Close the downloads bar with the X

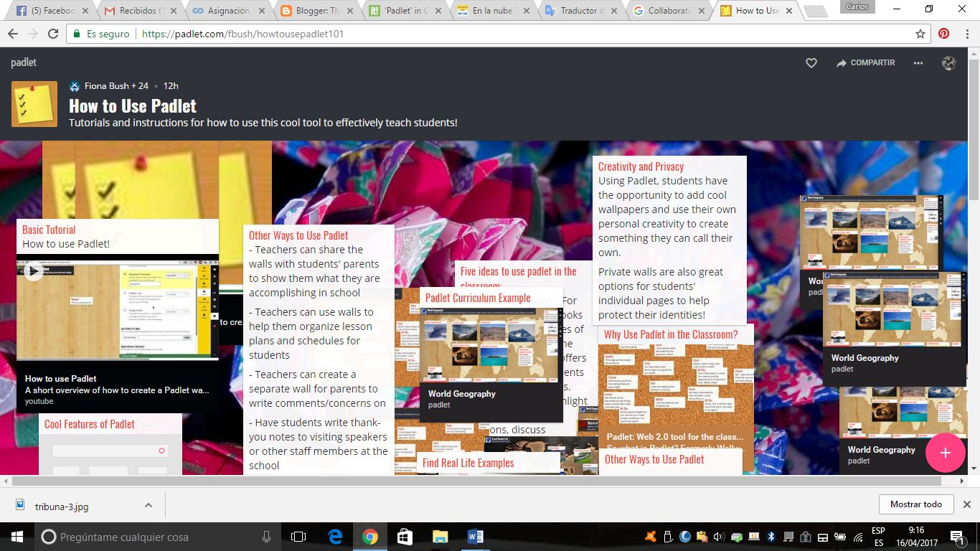click(966, 504)
